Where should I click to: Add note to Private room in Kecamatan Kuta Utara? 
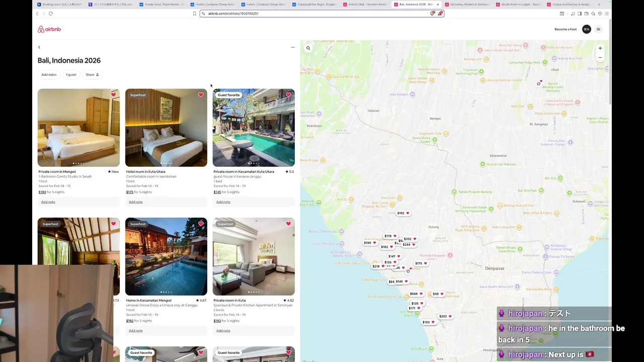tap(223, 202)
